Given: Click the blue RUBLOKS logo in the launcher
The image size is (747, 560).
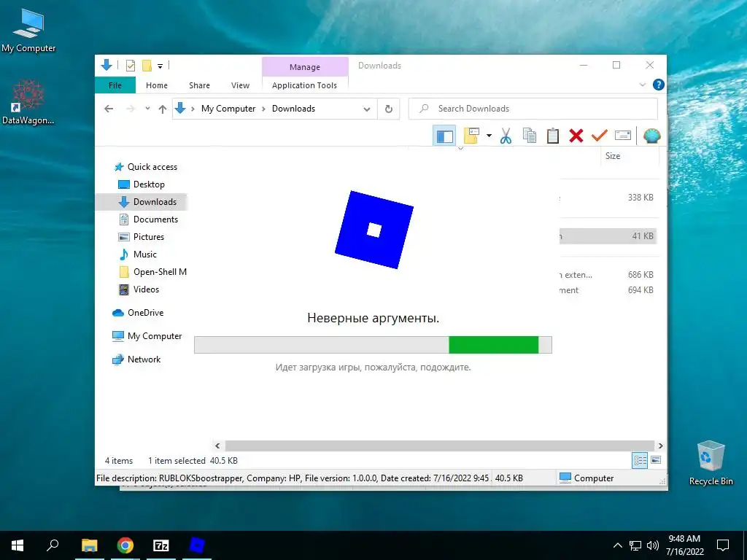Looking at the screenshot, I should [374, 230].
